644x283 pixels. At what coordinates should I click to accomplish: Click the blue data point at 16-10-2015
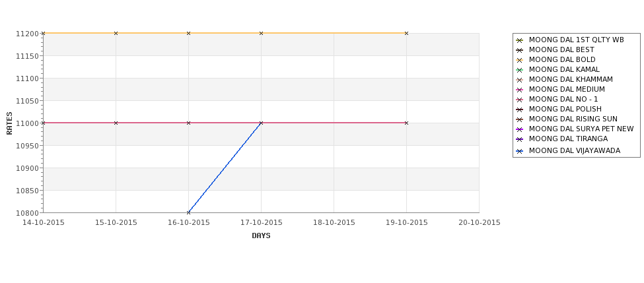[188, 212]
